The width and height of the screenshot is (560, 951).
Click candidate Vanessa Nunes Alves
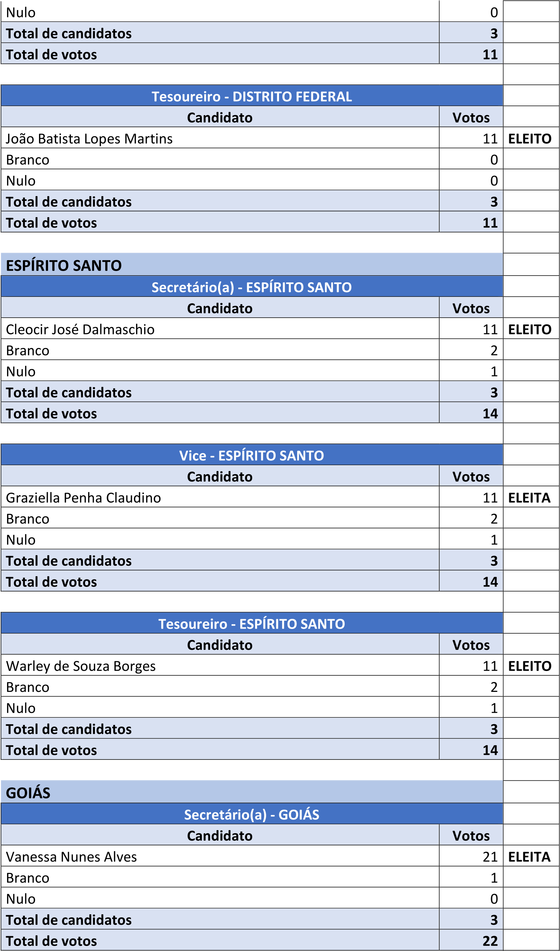71,857
